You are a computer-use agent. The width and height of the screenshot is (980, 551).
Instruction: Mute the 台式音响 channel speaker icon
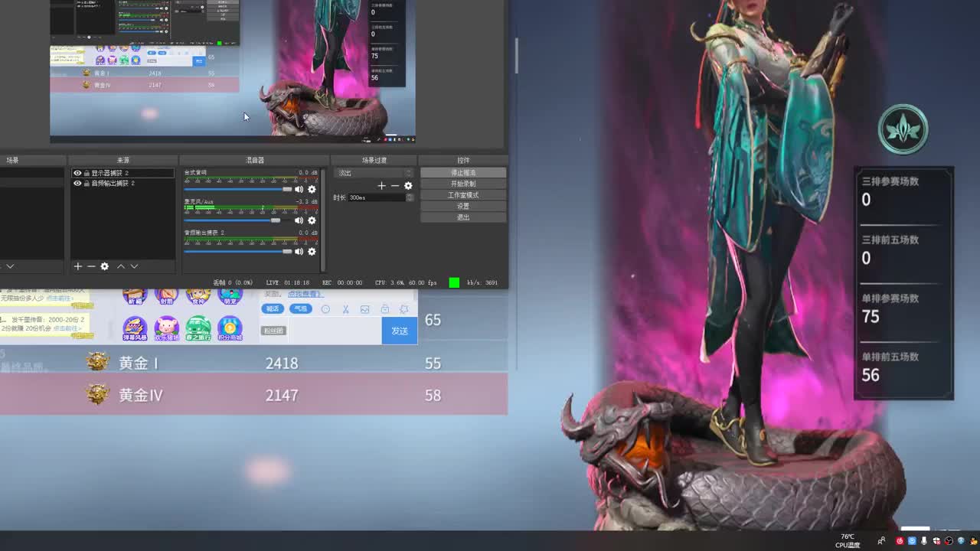[299, 189]
